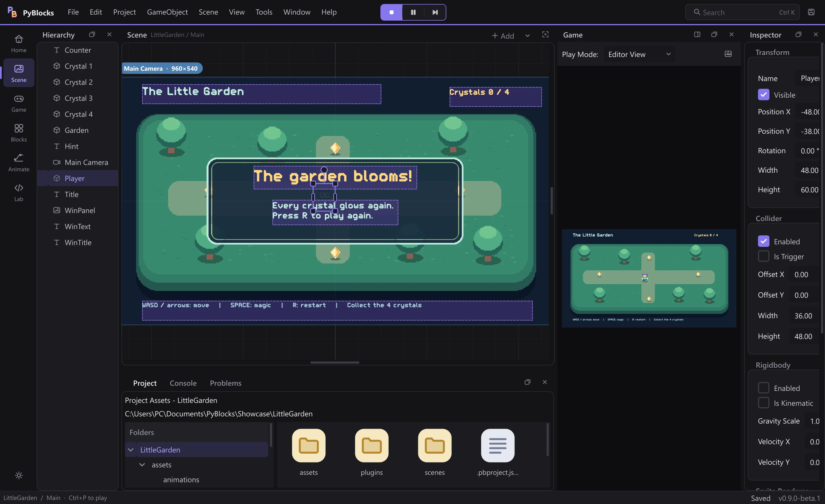825x504 pixels.
Task: Open the Home sidebar section
Action: [x=19, y=44]
